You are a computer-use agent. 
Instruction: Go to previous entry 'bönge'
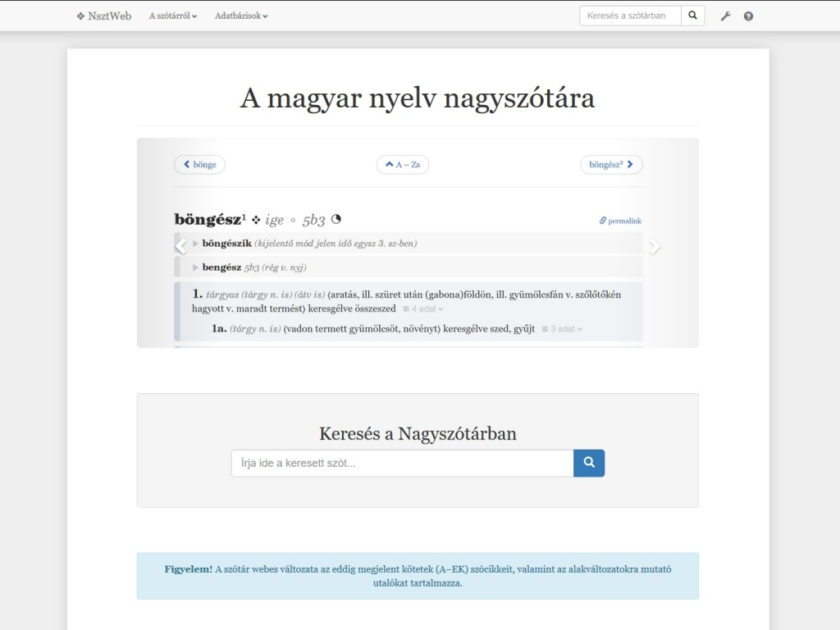(x=199, y=165)
